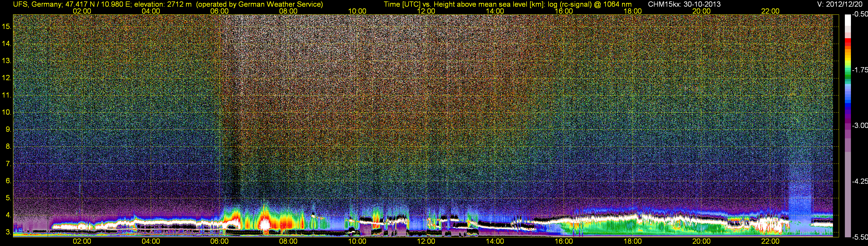
Task: Click the 5. km height axis label
Action: click(x=8, y=198)
